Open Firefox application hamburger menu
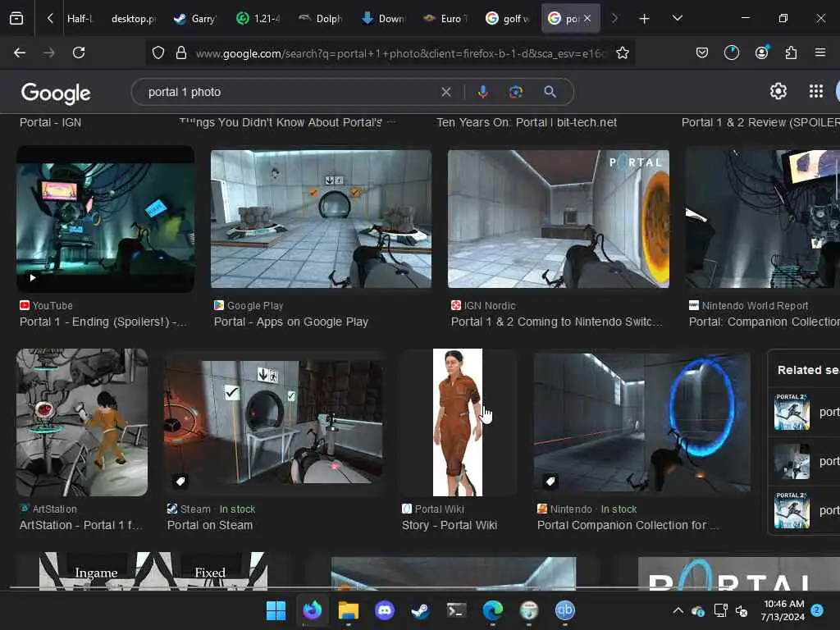This screenshot has height=630, width=840. [820, 52]
